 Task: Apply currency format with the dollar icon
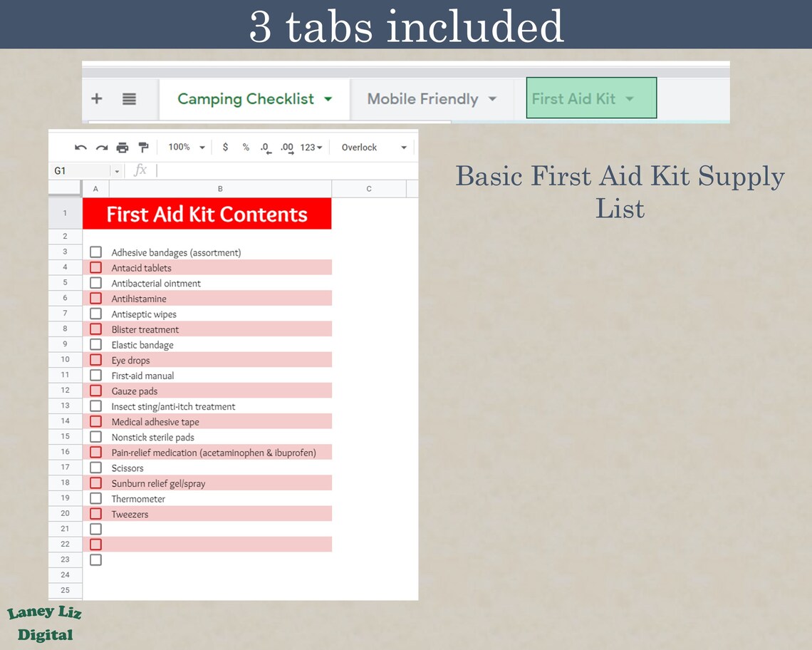tap(226, 147)
